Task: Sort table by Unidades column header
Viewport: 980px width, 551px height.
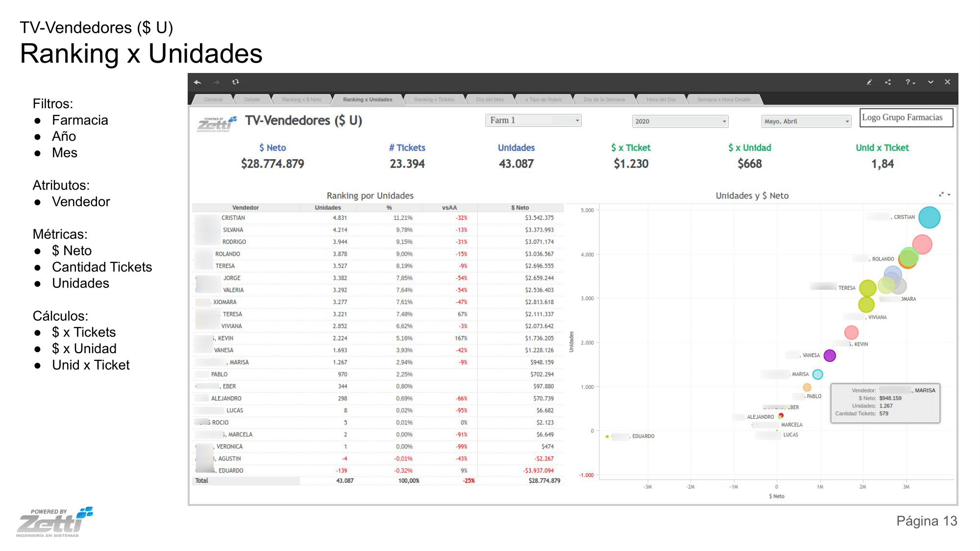Action: tap(328, 208)
